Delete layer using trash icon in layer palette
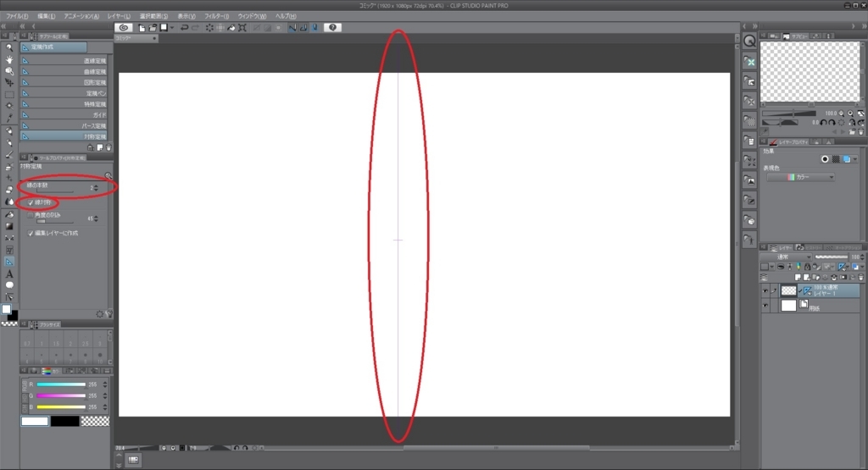 pyautogui.click(x=861, y=277)
